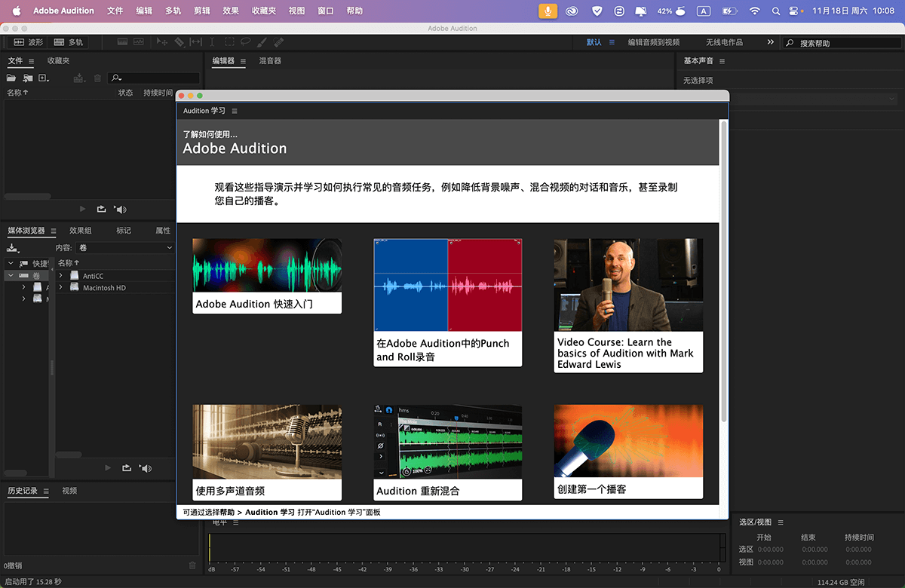Toggle Loop Playback in Media Browser

pos(127,468)
